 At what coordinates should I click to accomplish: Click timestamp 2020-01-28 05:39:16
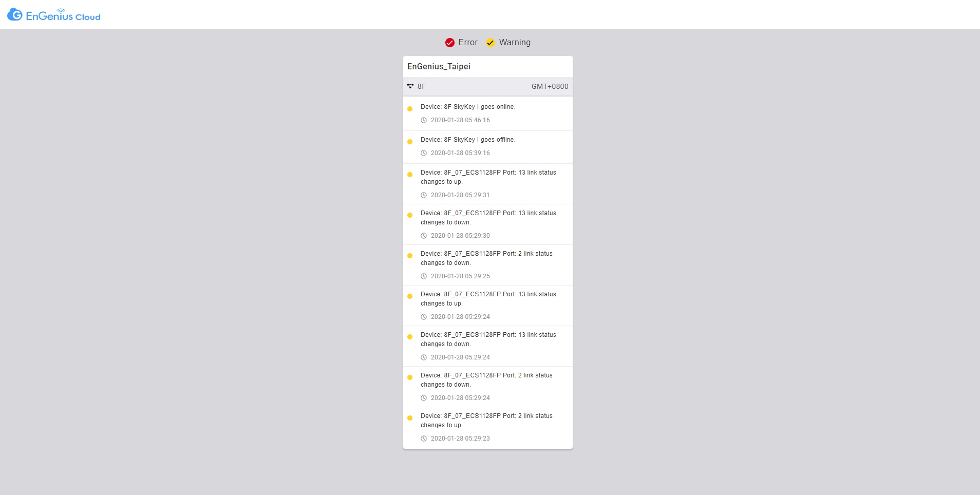pos(460,153)
